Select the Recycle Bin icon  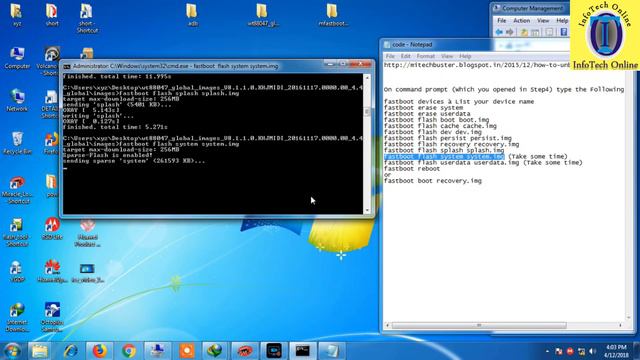tap(17, 143)
